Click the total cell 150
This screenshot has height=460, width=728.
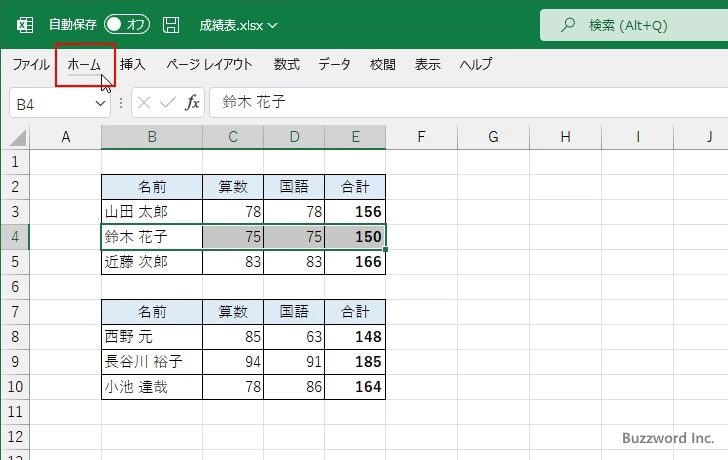pyautogui.click(x=355, y=237)
